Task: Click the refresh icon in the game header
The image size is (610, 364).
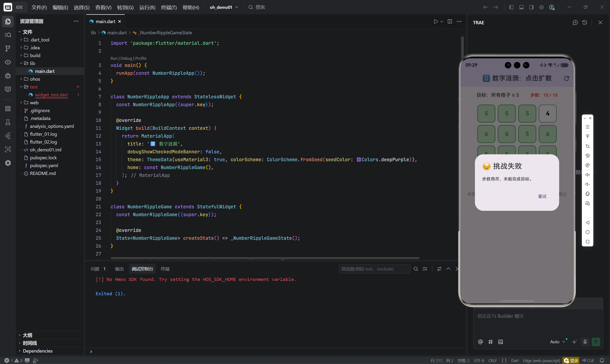Action: click(x=566, y=79)
